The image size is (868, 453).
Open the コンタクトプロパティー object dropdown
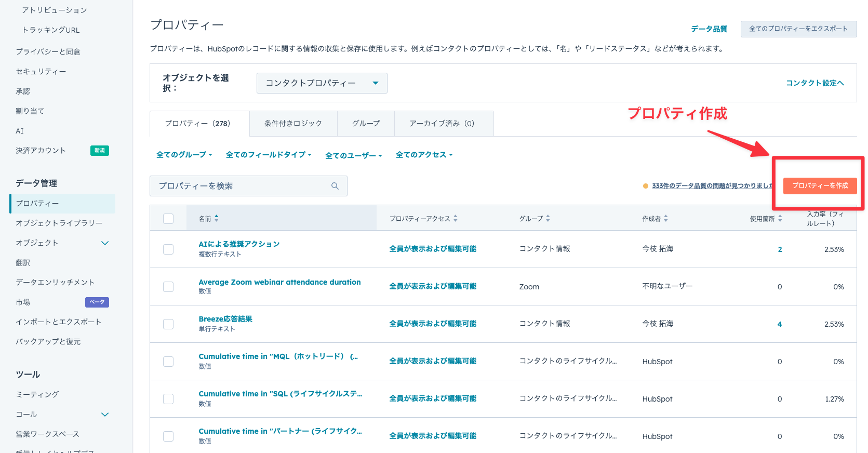(x=322, y=83)
